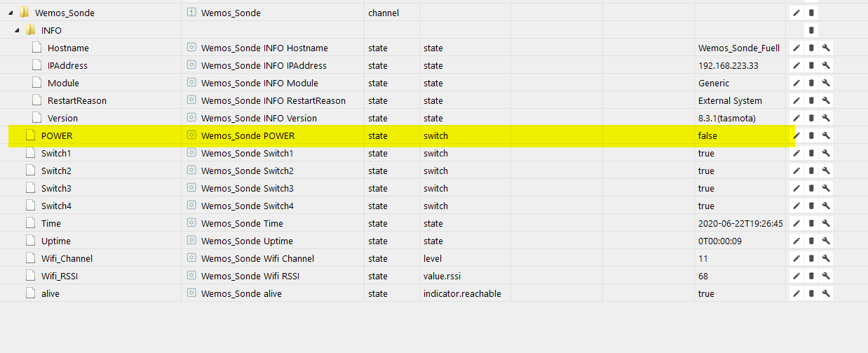The image size is (868, 353).
Task: Delete the Wemos_Sonde channel object
Action: [x=811, y=13]
